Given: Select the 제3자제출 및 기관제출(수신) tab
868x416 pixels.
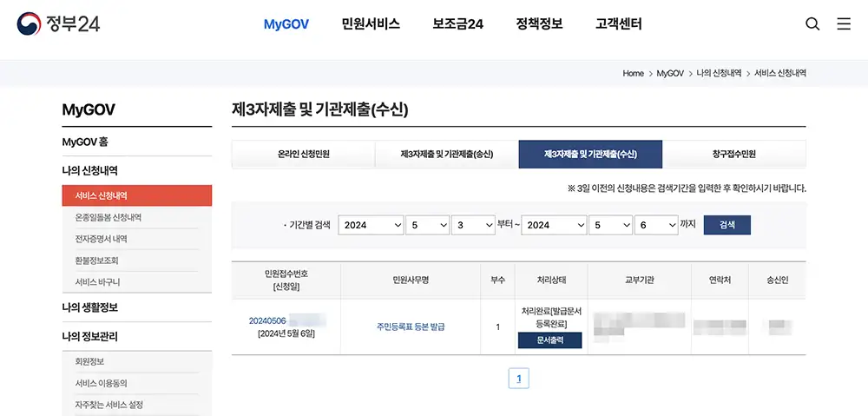Looking at the screenshot, I should coord(590,154).
